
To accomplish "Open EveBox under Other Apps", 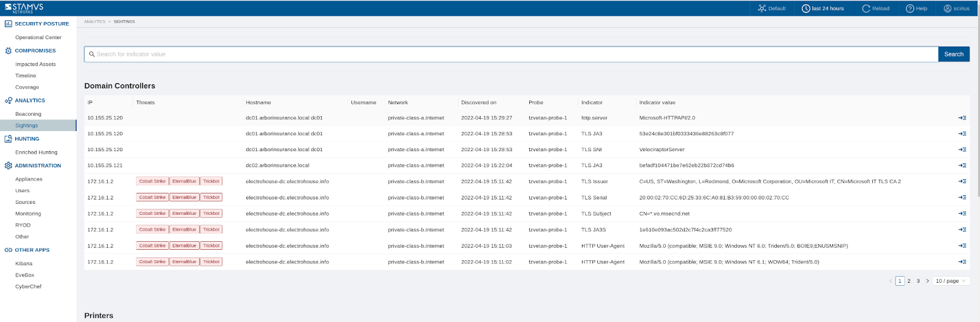I will point(24,275).
